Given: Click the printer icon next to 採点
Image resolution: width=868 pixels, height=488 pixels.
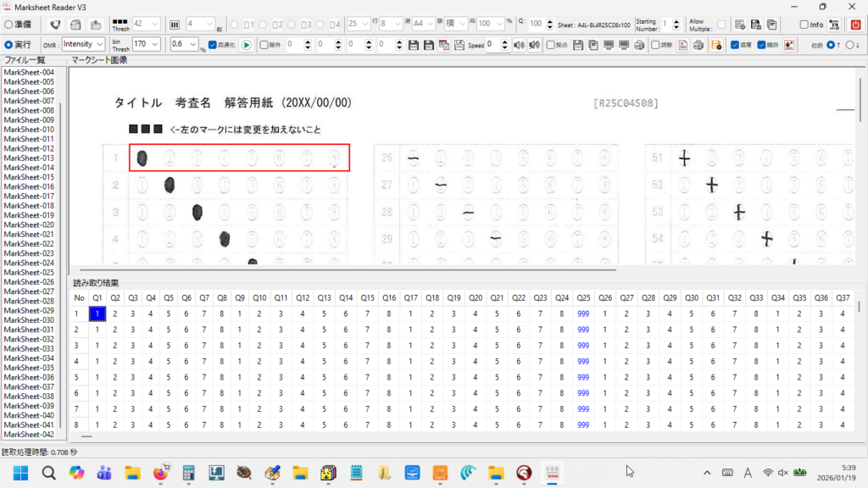Looking at the screenshot, I should 638,44.
